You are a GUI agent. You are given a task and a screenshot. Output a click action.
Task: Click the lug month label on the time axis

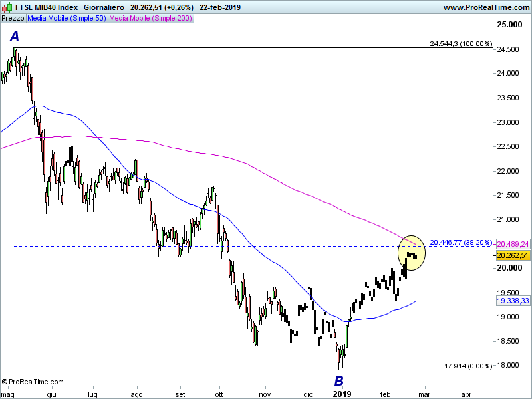click(92, 394)
